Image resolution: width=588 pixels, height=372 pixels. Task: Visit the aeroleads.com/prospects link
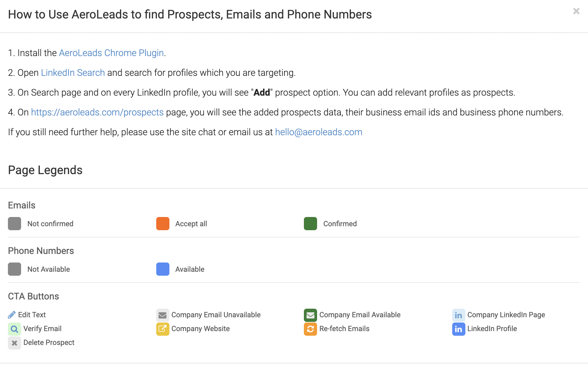(97, 112)
